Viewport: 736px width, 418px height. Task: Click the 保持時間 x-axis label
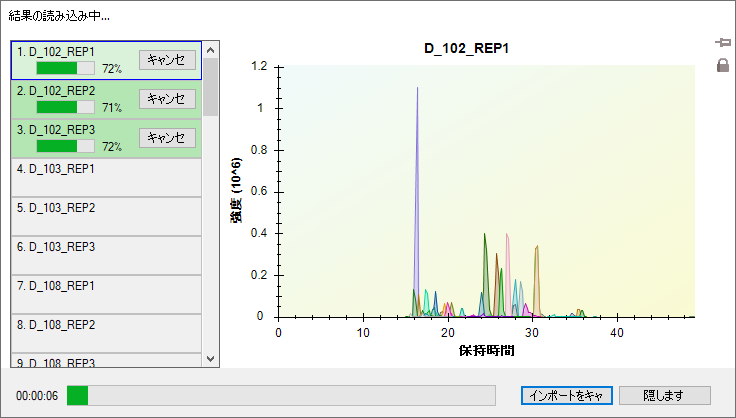coord(487,350)
